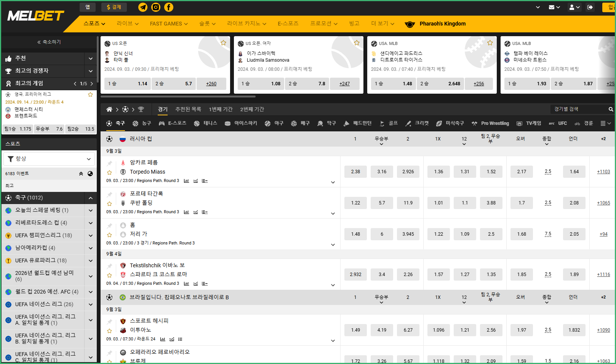Expand UEFA 챔피언스리그 (18) list
The width and height of the screenshot is (616, 364).
[x=90, y=236]
